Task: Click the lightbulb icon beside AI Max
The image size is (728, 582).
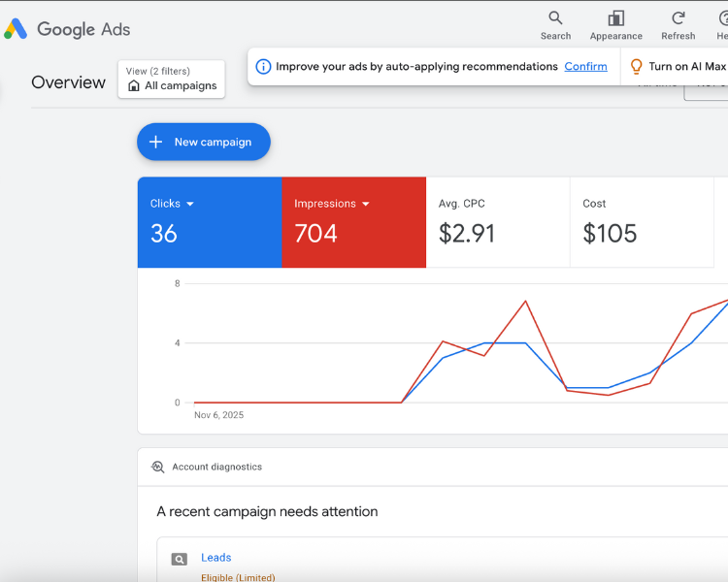Action: click(637, 67)
